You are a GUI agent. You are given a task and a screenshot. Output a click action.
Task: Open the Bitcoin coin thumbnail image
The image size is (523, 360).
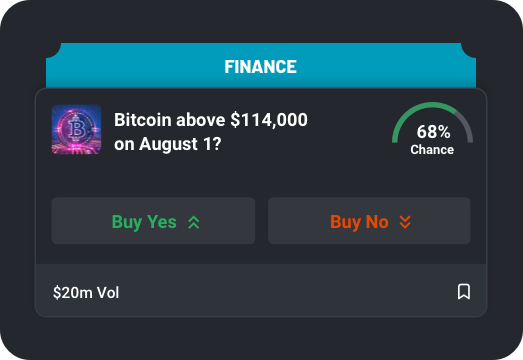pyautogui.click(x=76, y=130)
